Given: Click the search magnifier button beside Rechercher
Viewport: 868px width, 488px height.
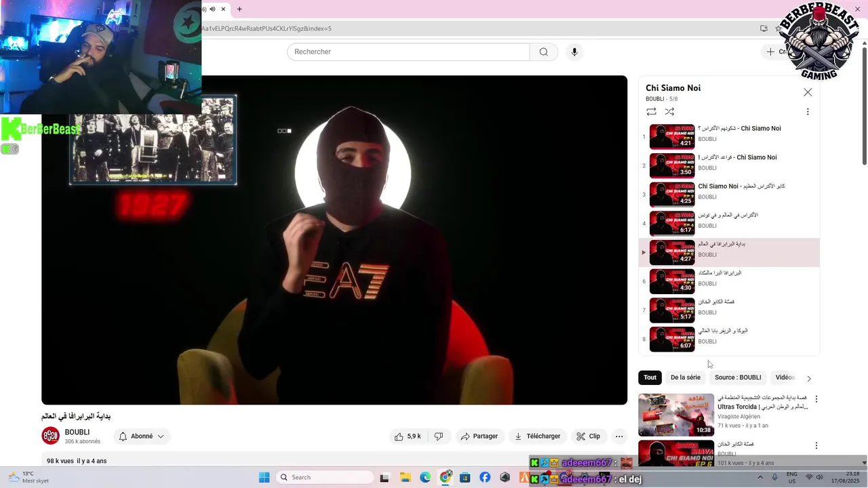Looking at the screenshot, I should [543, 52].
